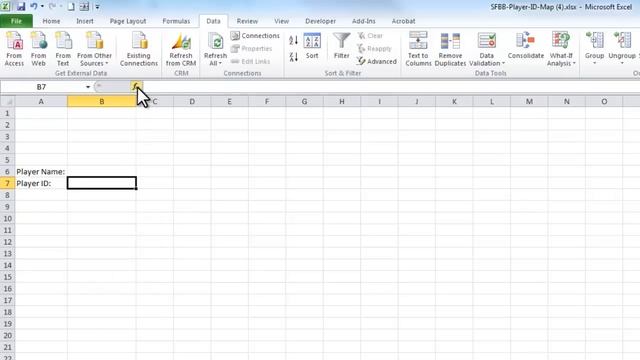Click inside the formula bar
640x360 pixels.
[390, 87]
